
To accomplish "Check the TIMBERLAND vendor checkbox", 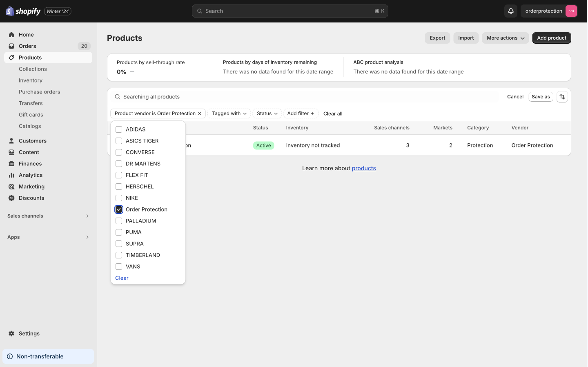I will [119, 255].
